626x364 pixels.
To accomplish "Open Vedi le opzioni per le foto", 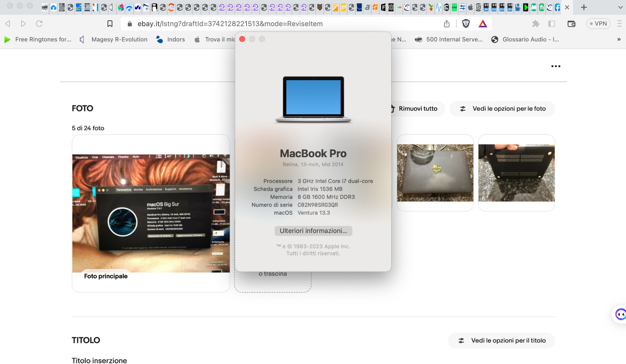I will pos(502,109).
